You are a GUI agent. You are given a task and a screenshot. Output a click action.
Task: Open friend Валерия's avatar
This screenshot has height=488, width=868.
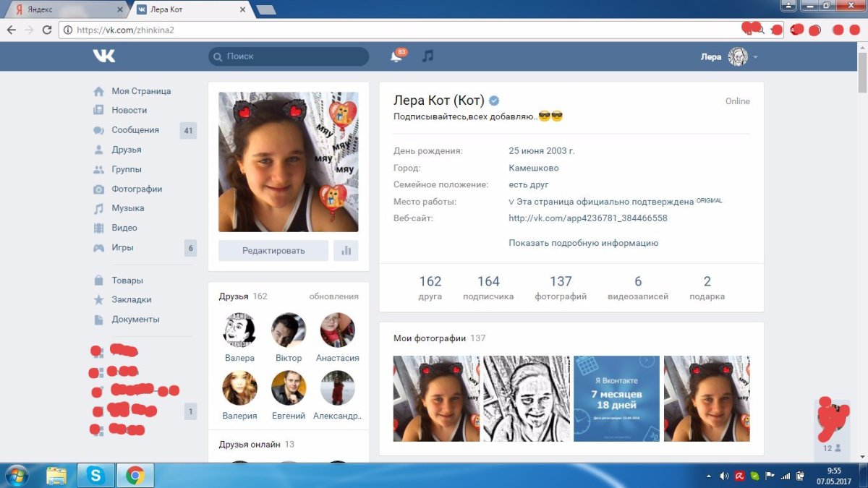239,388
